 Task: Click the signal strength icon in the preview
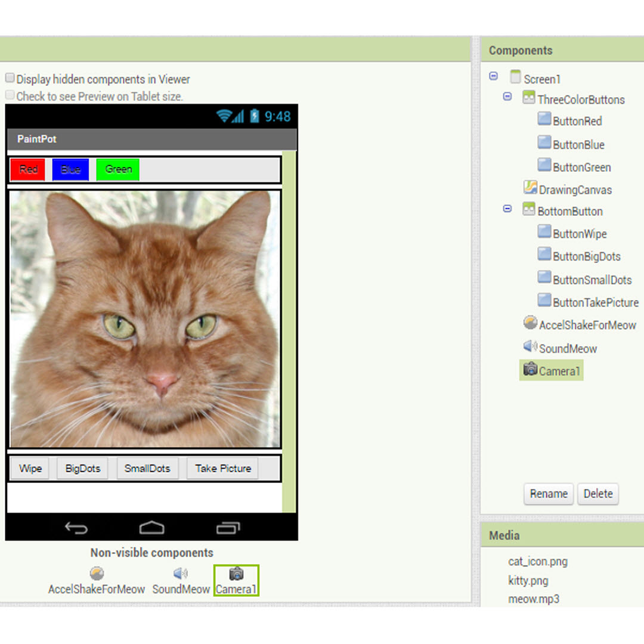point(238,116)
